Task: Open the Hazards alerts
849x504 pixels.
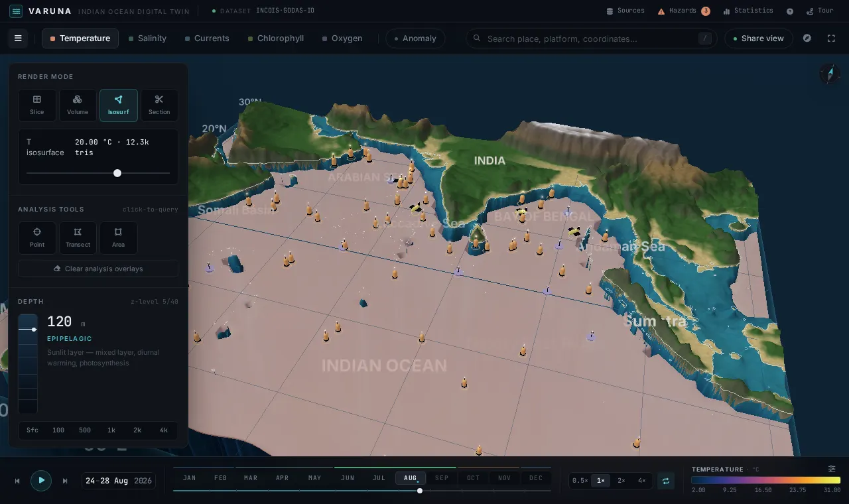Action: [684, 11]
